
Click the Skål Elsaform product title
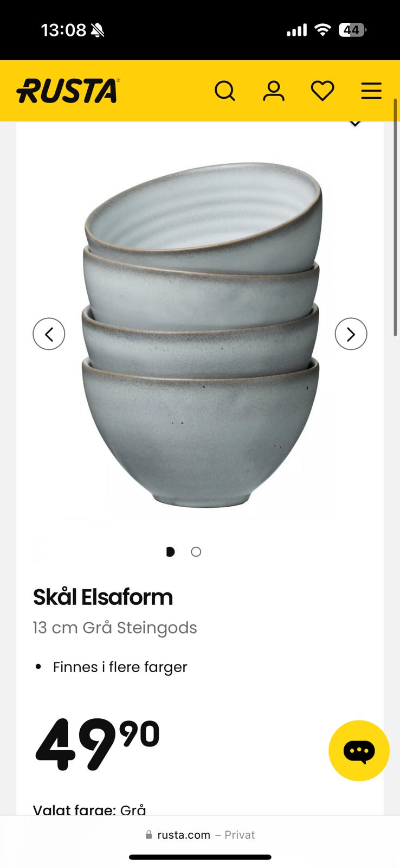[x=103, y=597]
